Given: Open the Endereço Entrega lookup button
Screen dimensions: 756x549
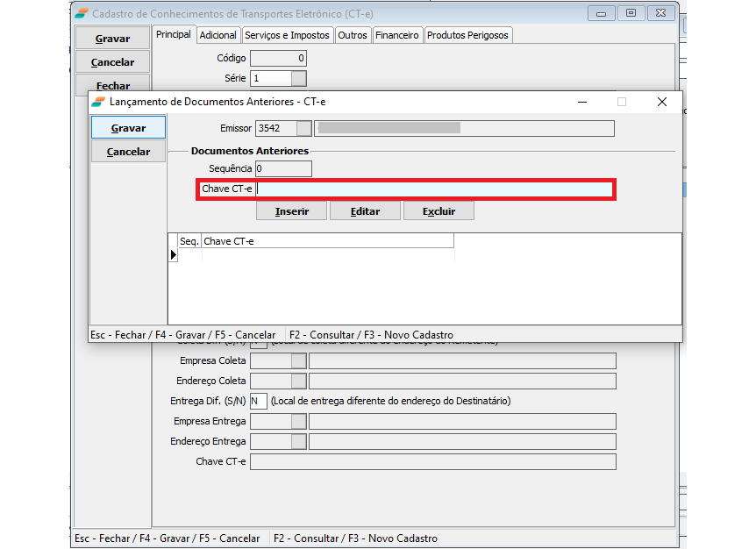Looking at the screenshot, I should point(298,442).
